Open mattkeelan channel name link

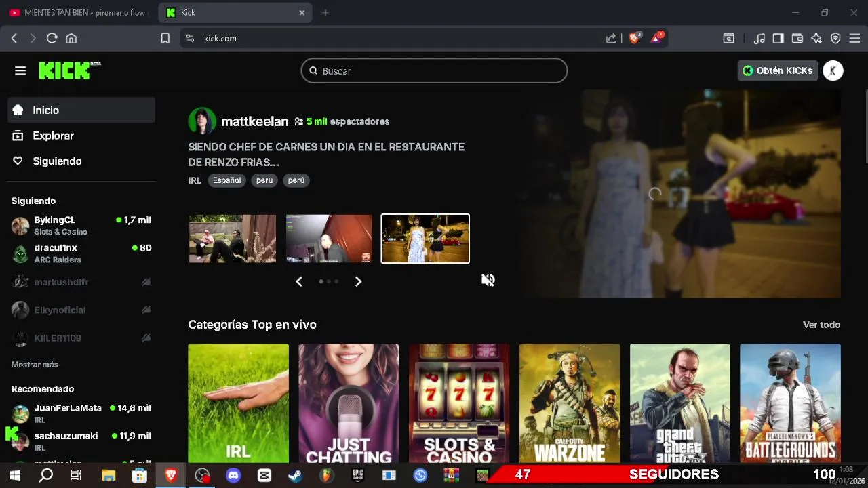[x=254, y=121]
